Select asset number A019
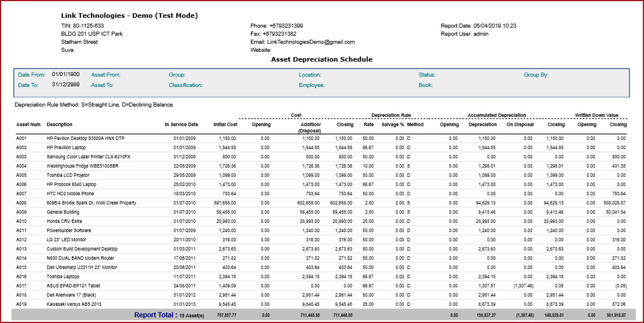 (x=21, y=304)
